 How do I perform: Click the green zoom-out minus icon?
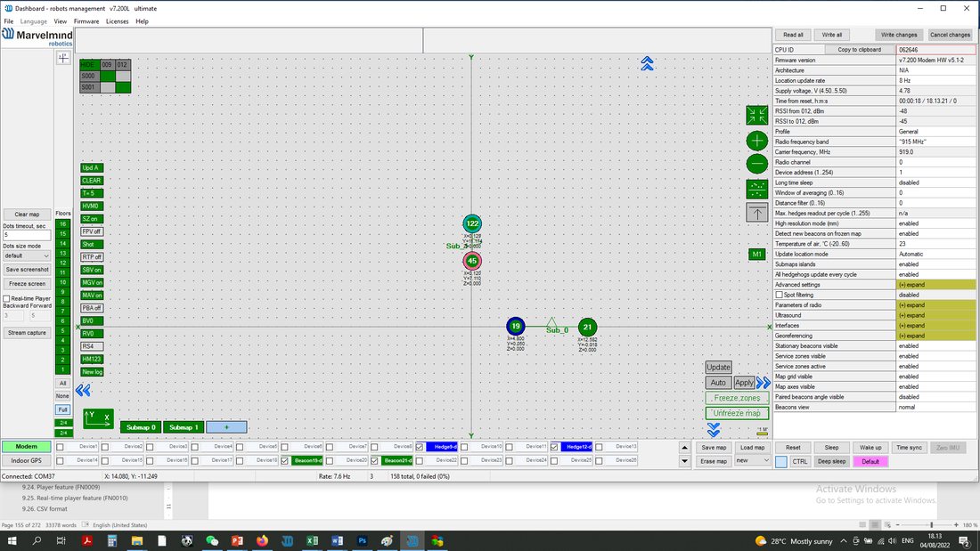tap(757, 165)
